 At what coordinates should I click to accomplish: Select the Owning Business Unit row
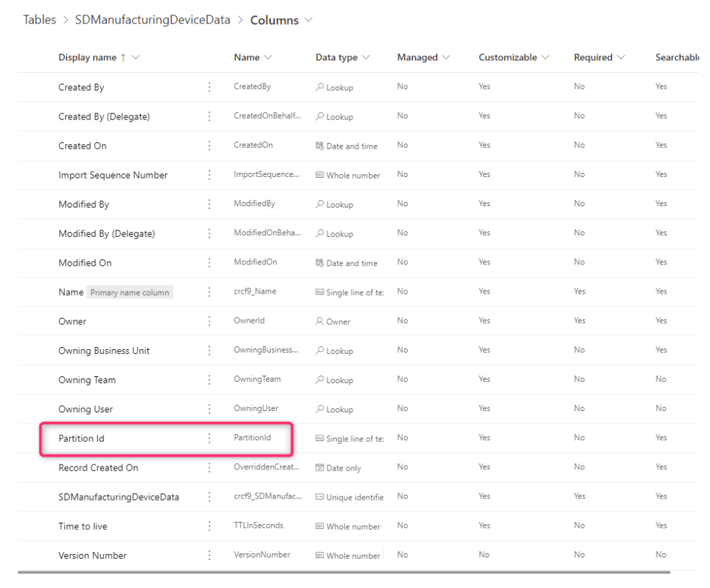pos(104,351)
